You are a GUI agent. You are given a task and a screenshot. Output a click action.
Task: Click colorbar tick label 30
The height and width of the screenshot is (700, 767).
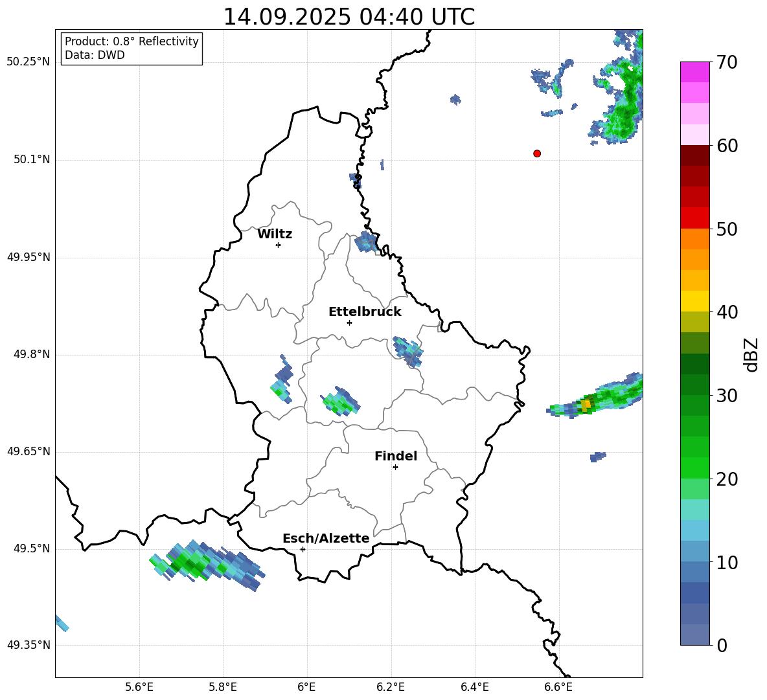pos(727,396)
